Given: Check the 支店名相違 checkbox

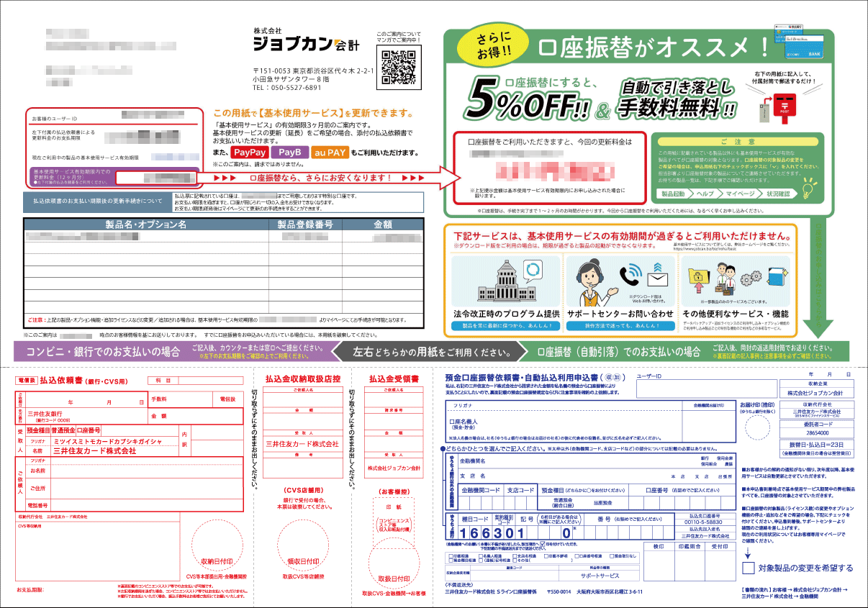Looking at the screenshot, I should (x=514, y=556).
